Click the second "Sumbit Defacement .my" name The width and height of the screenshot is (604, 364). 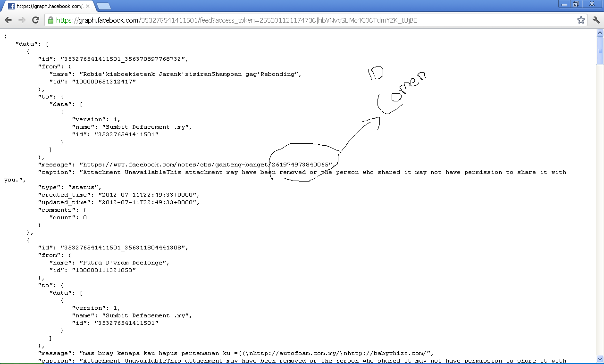click(x=147, y=315)
